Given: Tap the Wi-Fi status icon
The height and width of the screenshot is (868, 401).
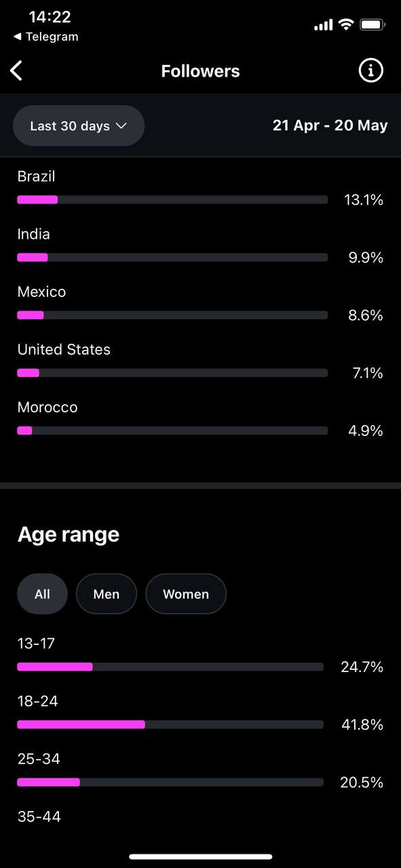Looking at the screenshot, I should [x=346, y=25].
